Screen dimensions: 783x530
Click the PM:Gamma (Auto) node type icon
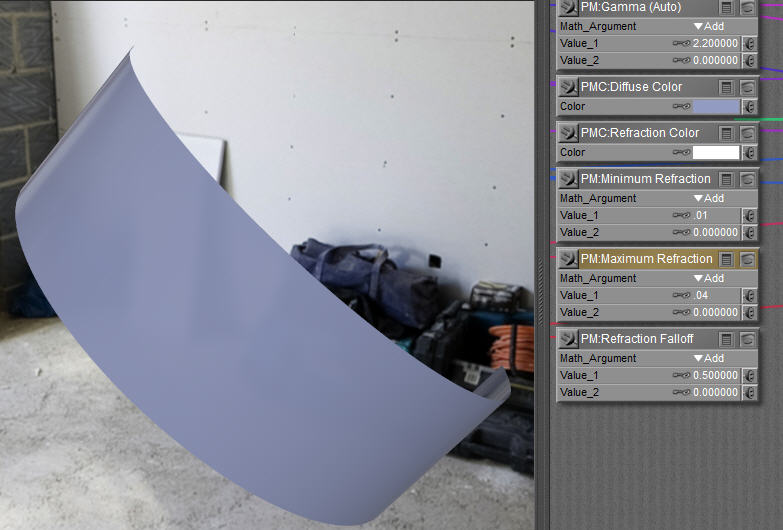[x=568, y=8]
